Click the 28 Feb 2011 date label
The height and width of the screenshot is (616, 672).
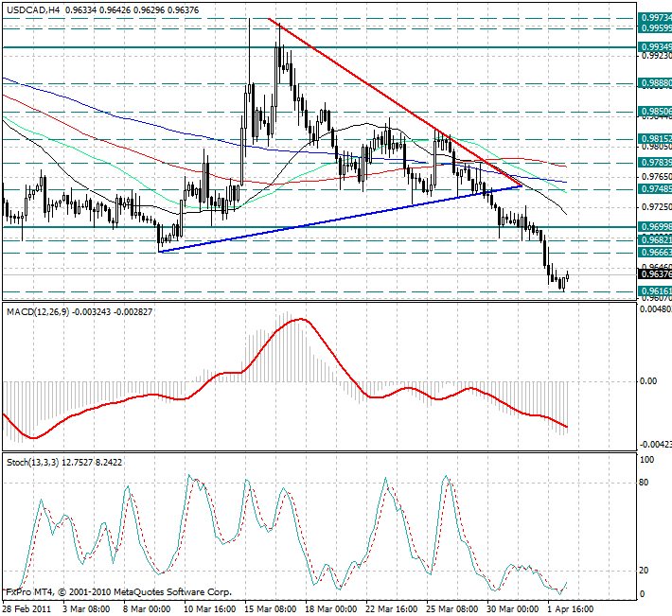point(27,609)
